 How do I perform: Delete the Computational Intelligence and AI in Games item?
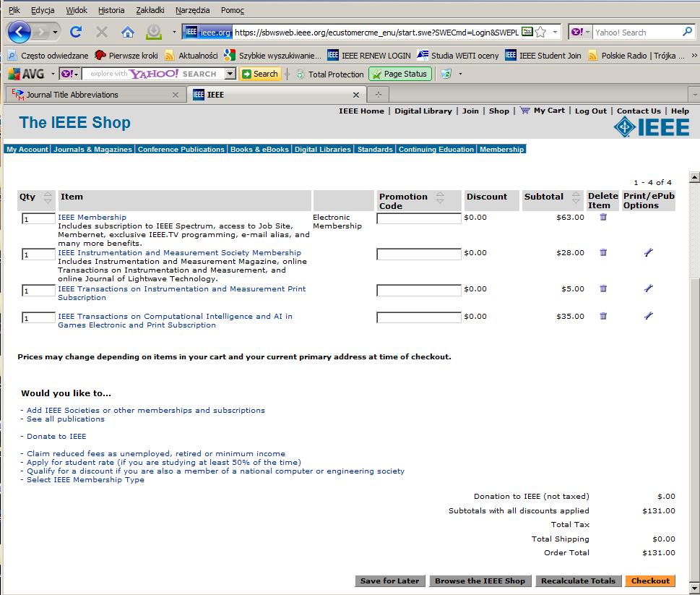(x=603, y=316)
